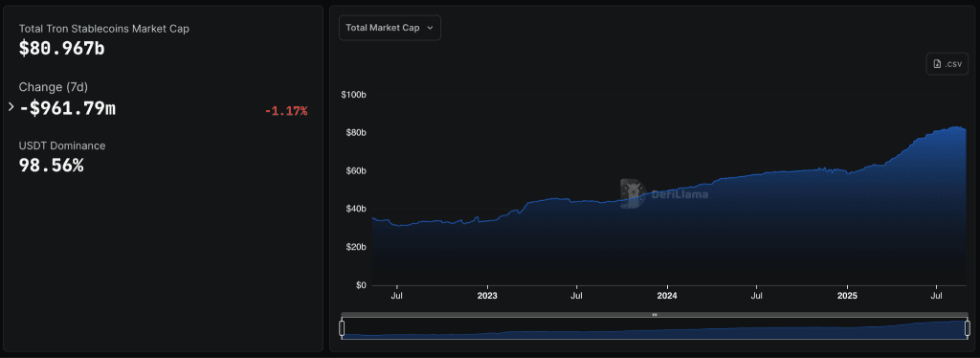Screen dimensions: 980x358
Task: Click the file download icon in the .csv button
Action: [937, 64]
